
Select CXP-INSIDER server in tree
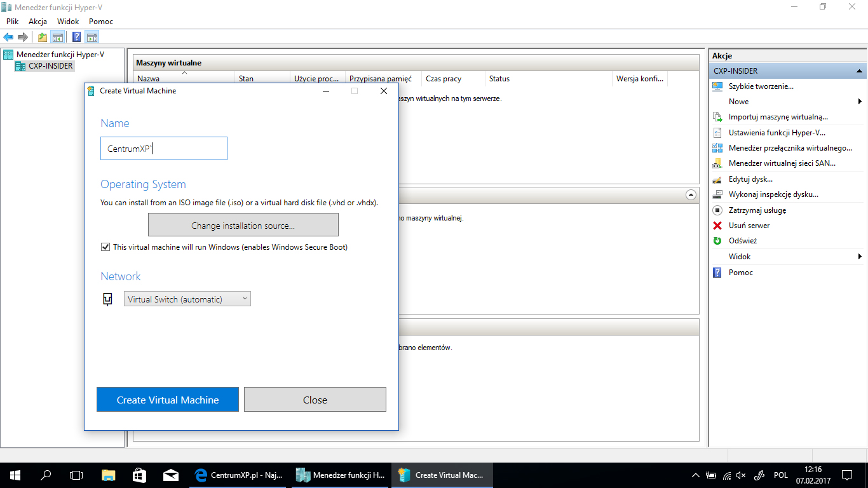[x=51, y=66]
